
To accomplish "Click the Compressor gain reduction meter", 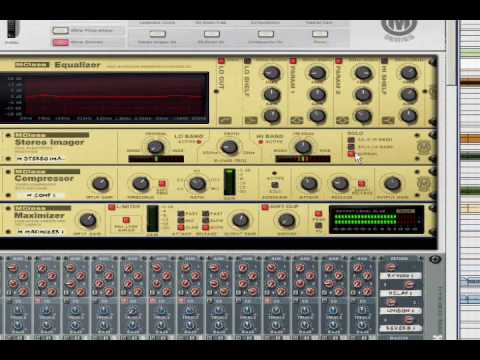I will (x=229, y=182).
